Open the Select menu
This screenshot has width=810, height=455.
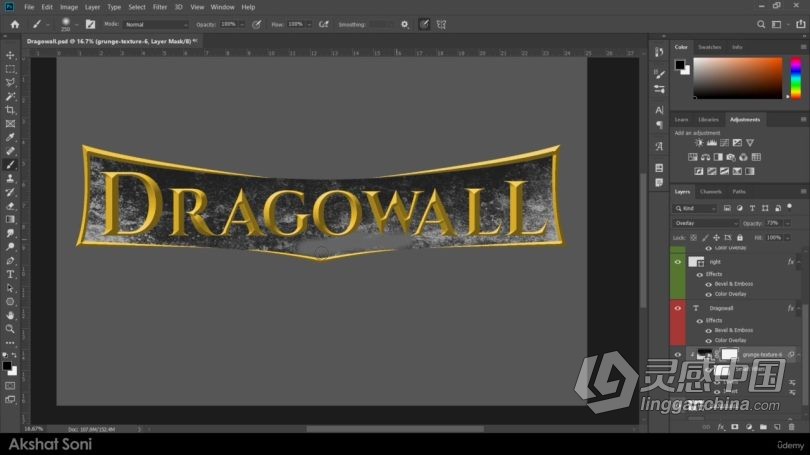pyautogui.click(x=137, y=7)
